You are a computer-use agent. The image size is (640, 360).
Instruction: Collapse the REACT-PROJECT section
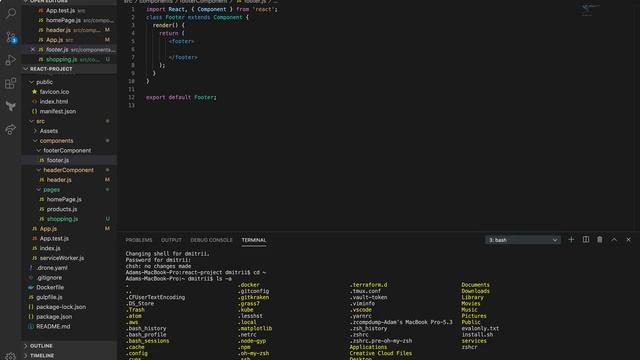(x=69, y=69)
